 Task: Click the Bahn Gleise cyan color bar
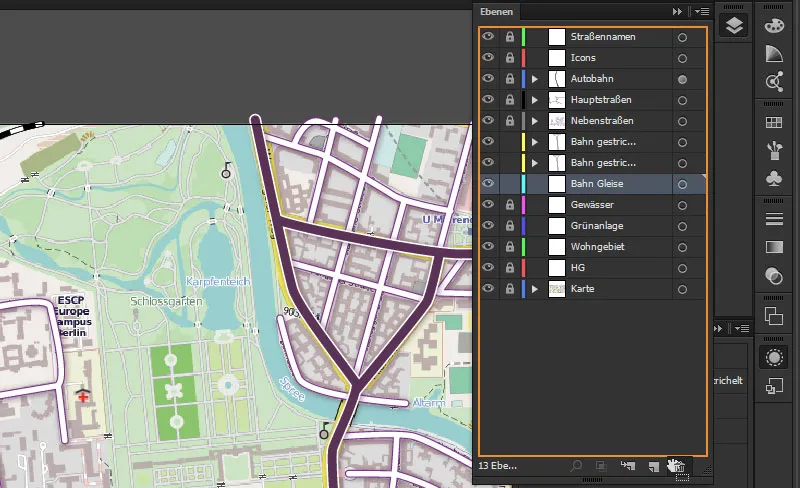click(523, 184)
